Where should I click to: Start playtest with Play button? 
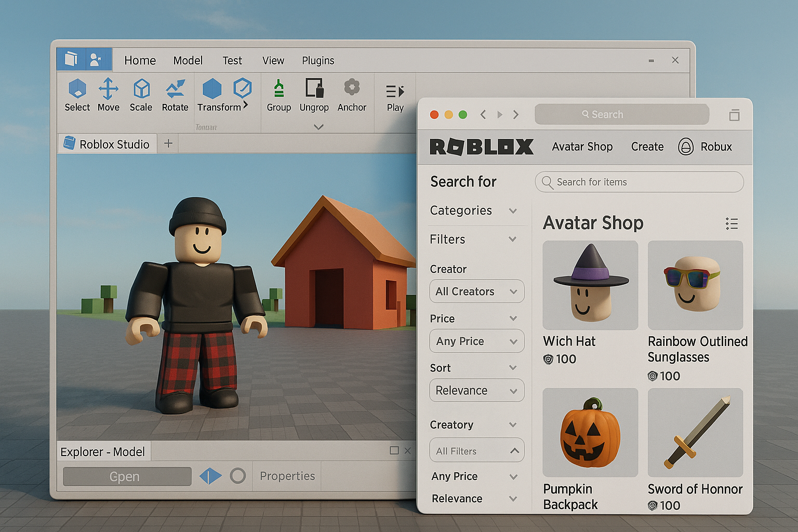(x=395, y=98)
